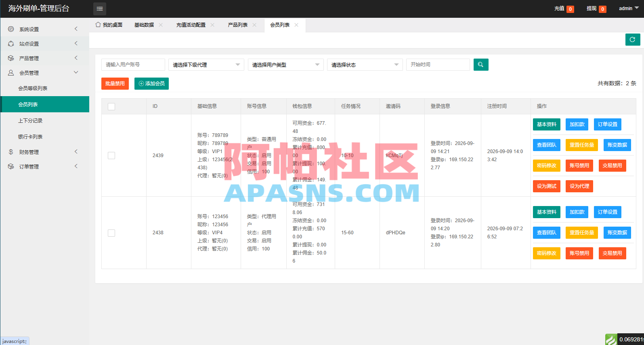This screenshot has width=644, height=345.
Task: Open 会员等级列表 in the sidebar
Action: point(33,88)
